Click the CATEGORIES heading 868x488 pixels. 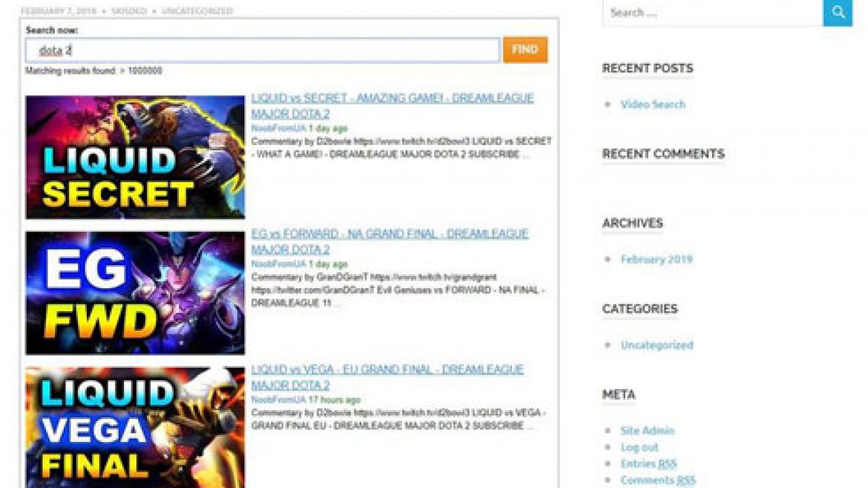(x=639, y=309)
